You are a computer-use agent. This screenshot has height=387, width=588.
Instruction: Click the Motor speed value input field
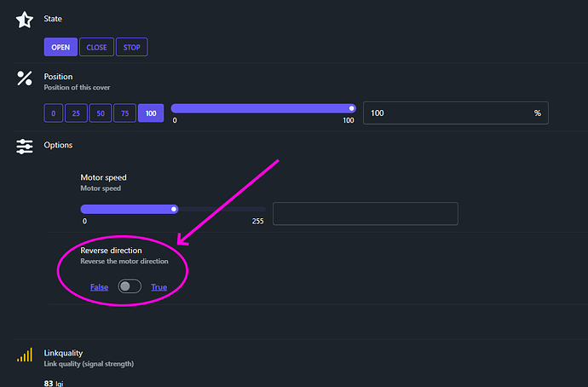[x=365, y=213]
